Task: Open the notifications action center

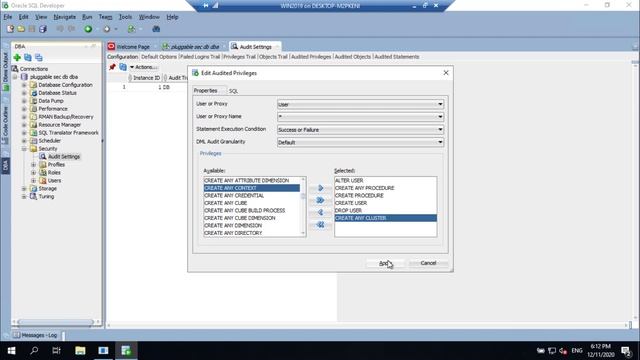Action: click(626, 351)
